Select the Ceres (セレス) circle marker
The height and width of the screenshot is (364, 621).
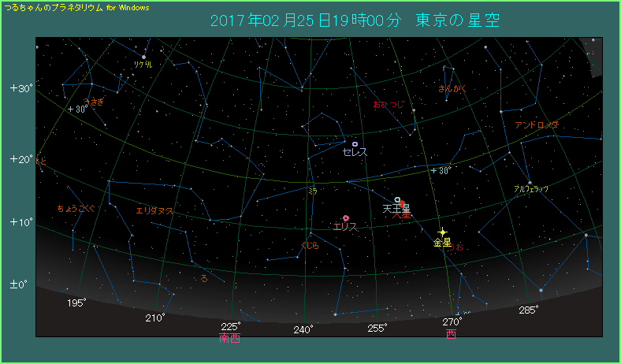(x=355, y=144)
